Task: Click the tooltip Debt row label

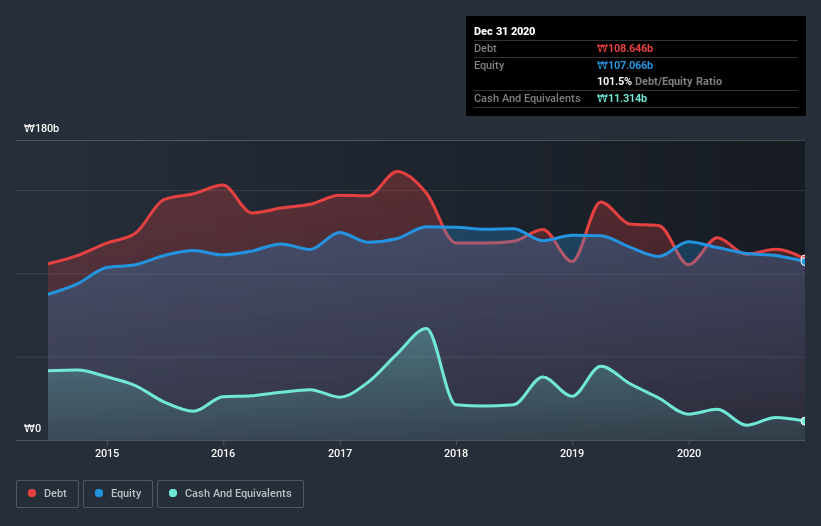Action: (x=485, y=48)
